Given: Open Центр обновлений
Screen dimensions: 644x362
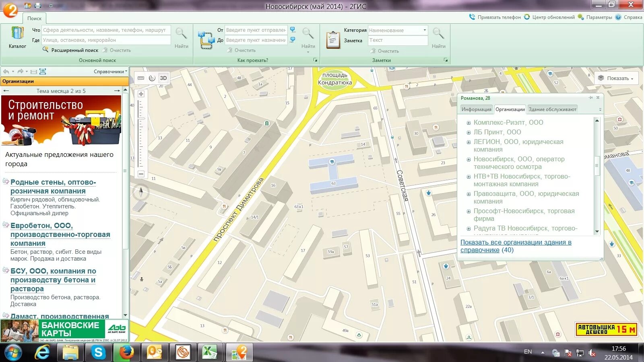Looking at the screenshot, I should point(549,17).
